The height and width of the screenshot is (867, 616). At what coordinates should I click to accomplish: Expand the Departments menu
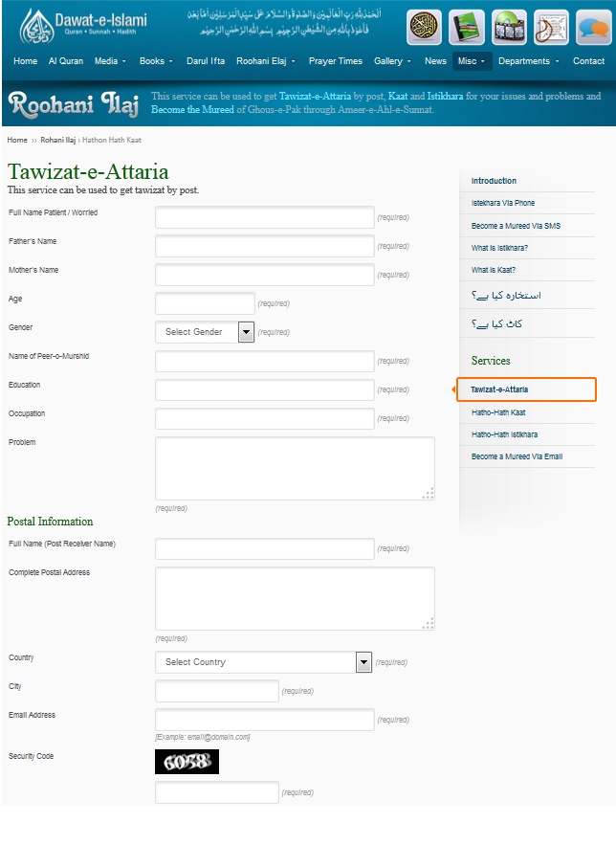529,61
